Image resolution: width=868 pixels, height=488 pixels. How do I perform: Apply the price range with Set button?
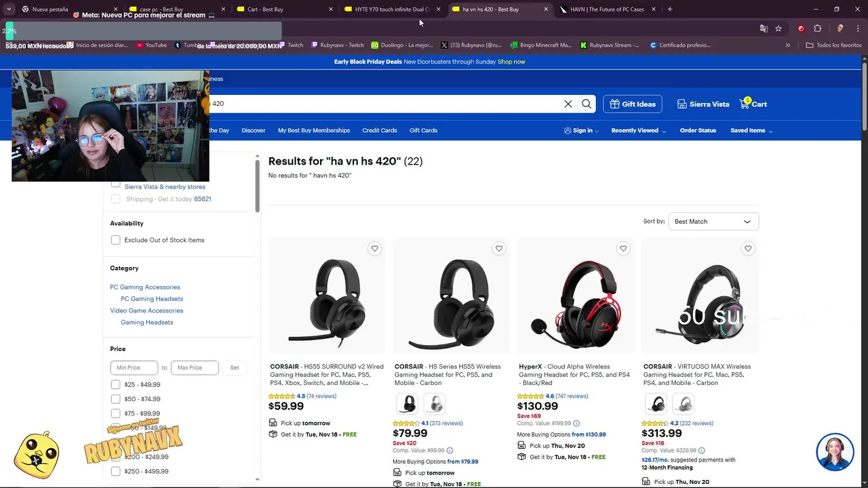234,367
